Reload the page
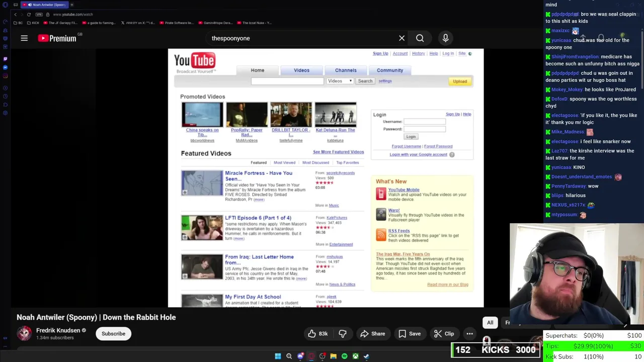Image resolution: width=644 pixels, height=362 pixels. tap(29, 15)
